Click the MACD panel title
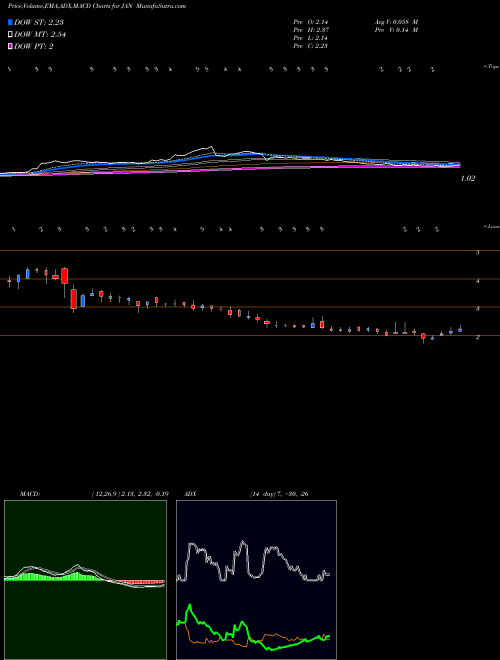500x660 pixels. pos(30,494)
